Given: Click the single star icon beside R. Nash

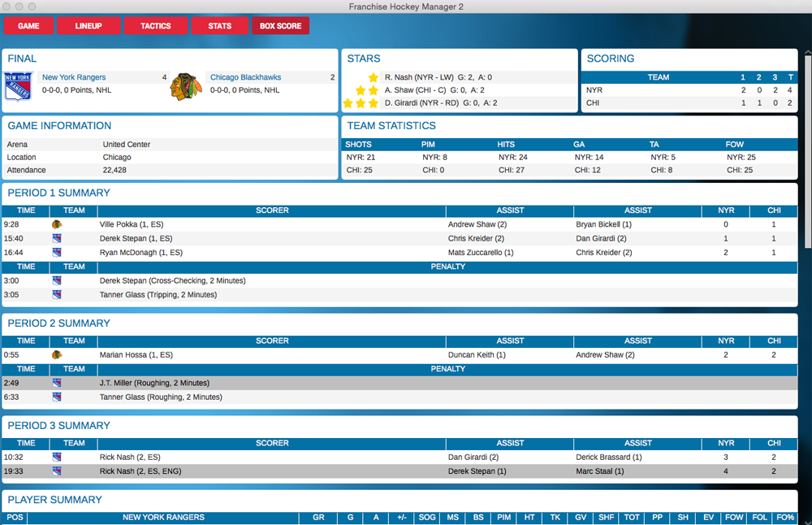Looking at the screenshot, I should pyautogui.click(x=373, y=77).
